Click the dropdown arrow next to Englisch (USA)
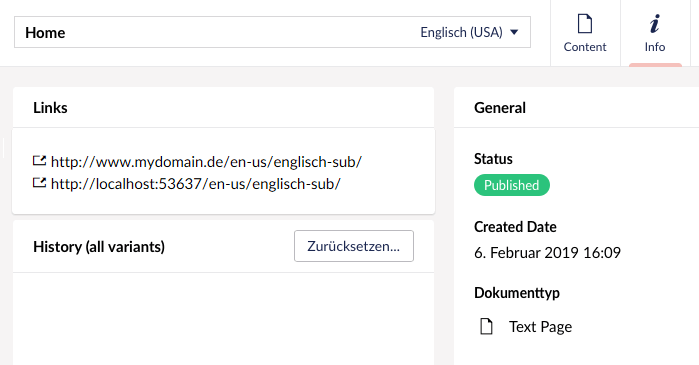The width and height of the screenshot is (699, 365). [514, 32]
